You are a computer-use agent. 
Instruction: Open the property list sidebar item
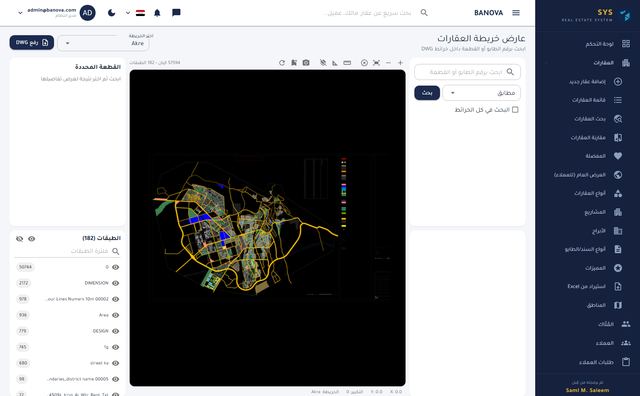[x=597, y=100]
